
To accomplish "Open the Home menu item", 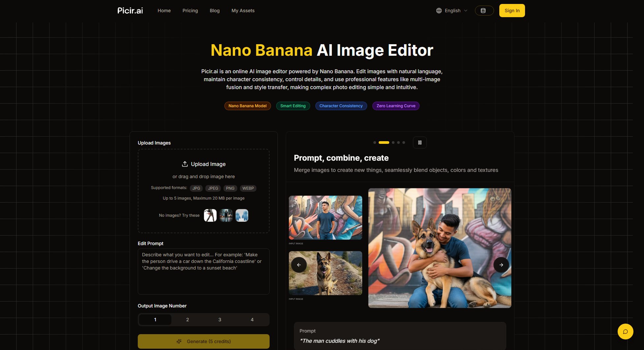I will [164, 11].
